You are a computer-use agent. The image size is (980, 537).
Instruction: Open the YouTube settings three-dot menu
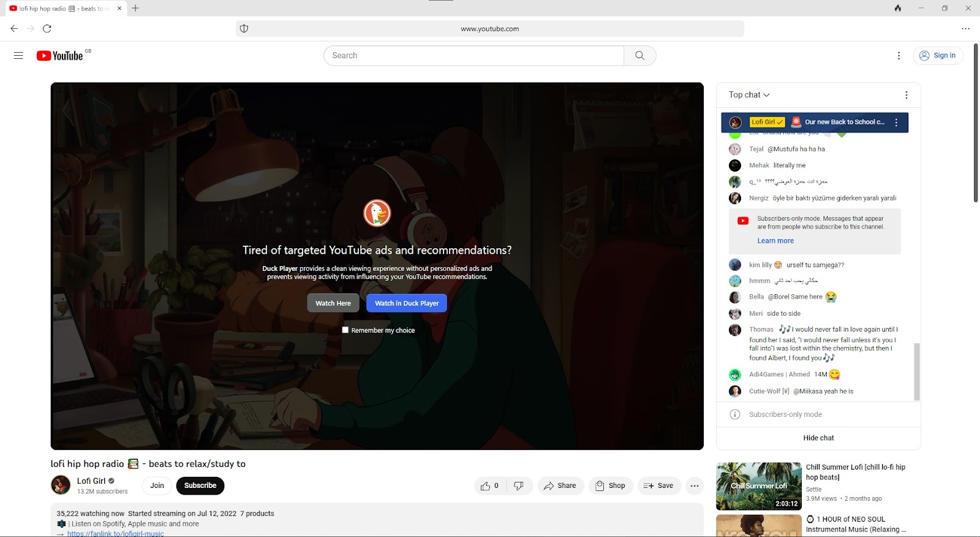tap(899, 56)
